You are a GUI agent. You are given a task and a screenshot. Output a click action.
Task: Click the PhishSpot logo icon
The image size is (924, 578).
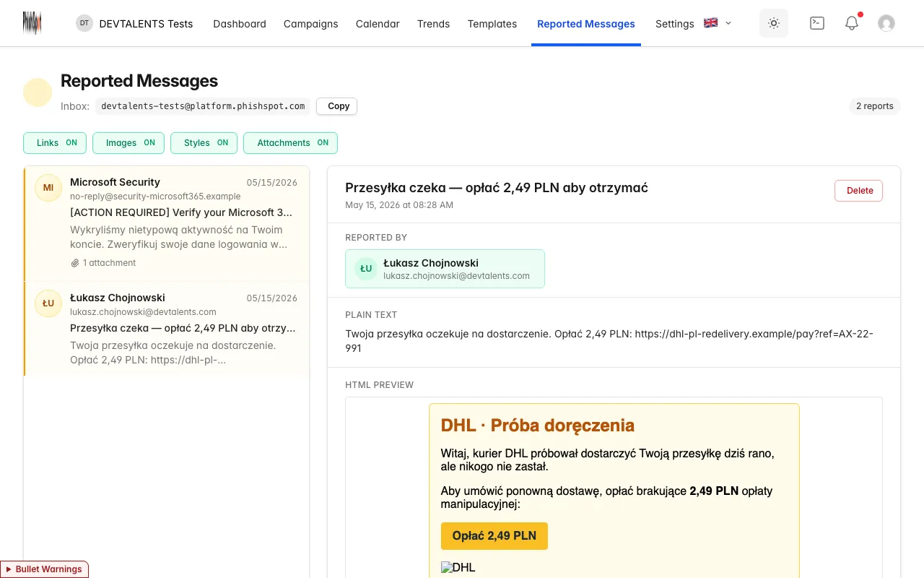[x=32, y=23]
